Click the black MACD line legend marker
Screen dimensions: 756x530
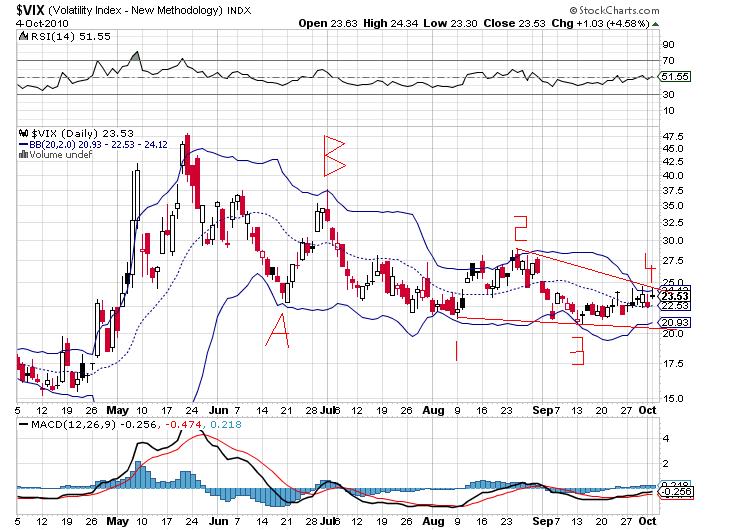pos(24,425)
